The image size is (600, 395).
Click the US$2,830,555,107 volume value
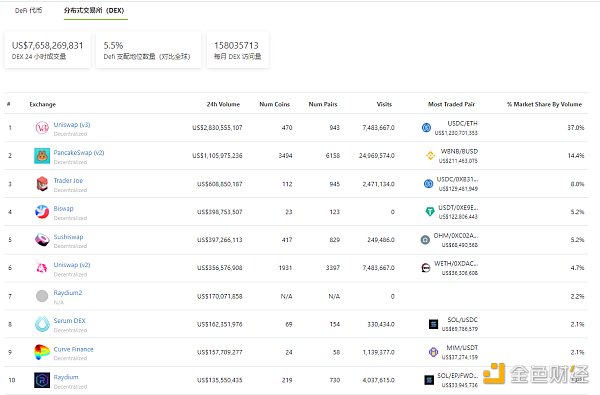pos(217,128)
